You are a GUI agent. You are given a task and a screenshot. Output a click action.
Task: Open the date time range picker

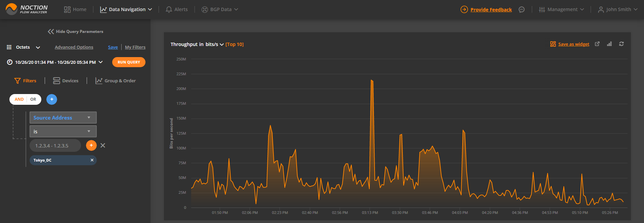[55, 62]
